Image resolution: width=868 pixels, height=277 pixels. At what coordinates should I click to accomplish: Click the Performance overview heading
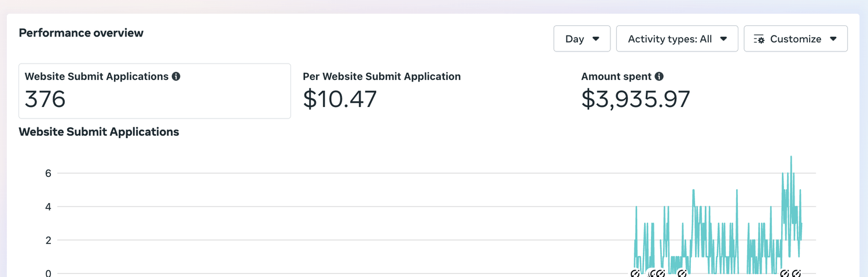(x=81, y=33)
